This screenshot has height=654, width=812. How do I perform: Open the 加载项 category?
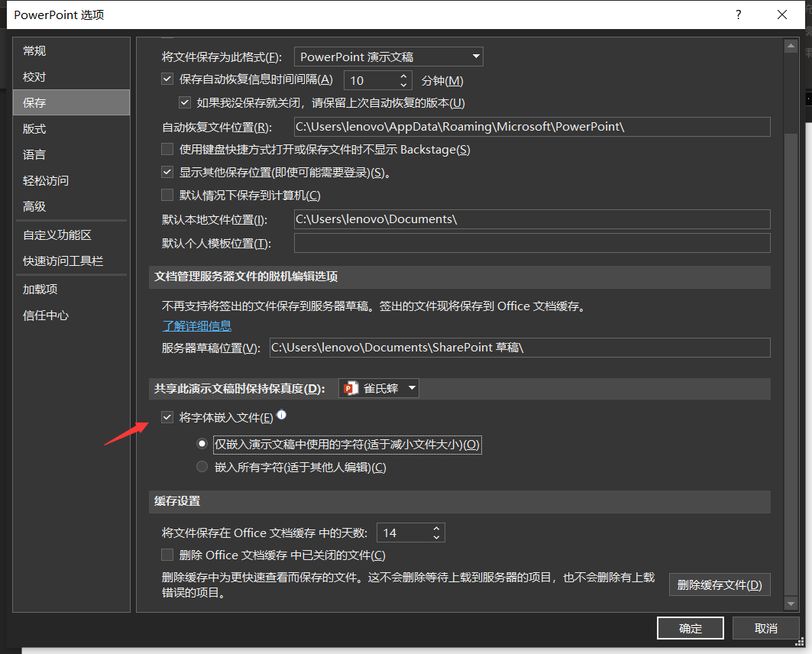click(72, 290)
